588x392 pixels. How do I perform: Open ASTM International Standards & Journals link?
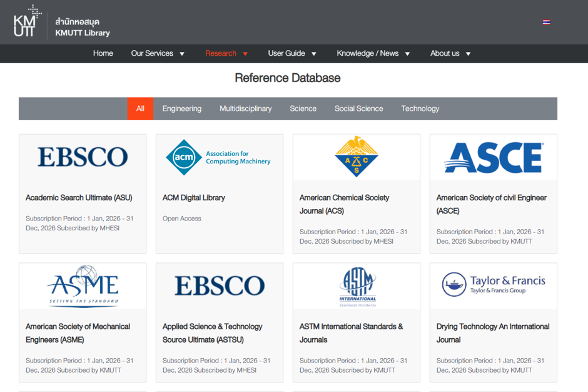[x=351, y=333]
